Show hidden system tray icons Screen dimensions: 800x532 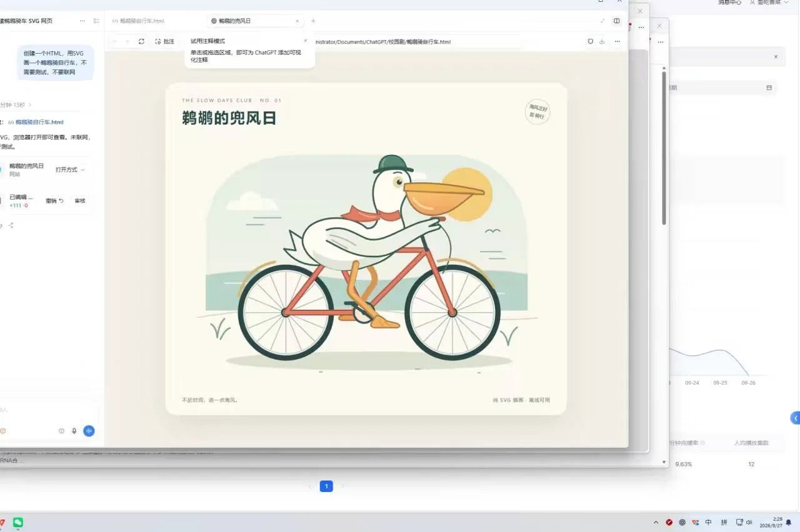click(x=656, y=522)
